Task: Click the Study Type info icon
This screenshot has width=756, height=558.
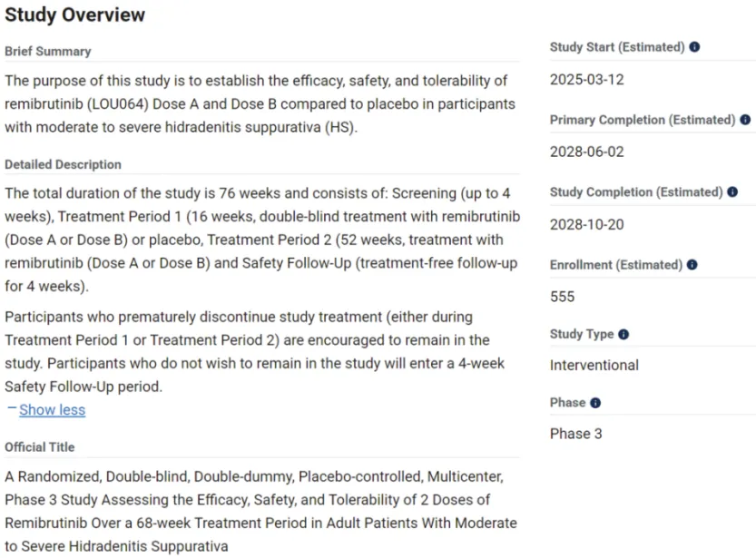Action: pos(623,334)
